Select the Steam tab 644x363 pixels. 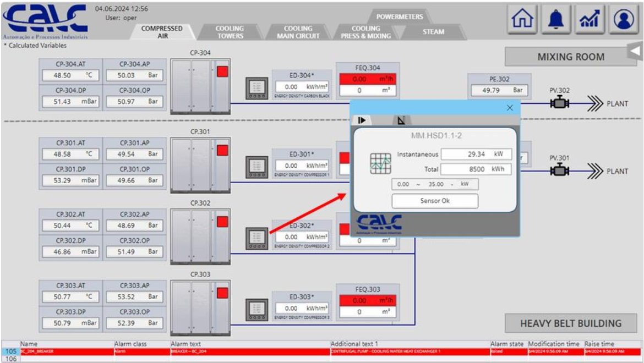tap(433, 32)
